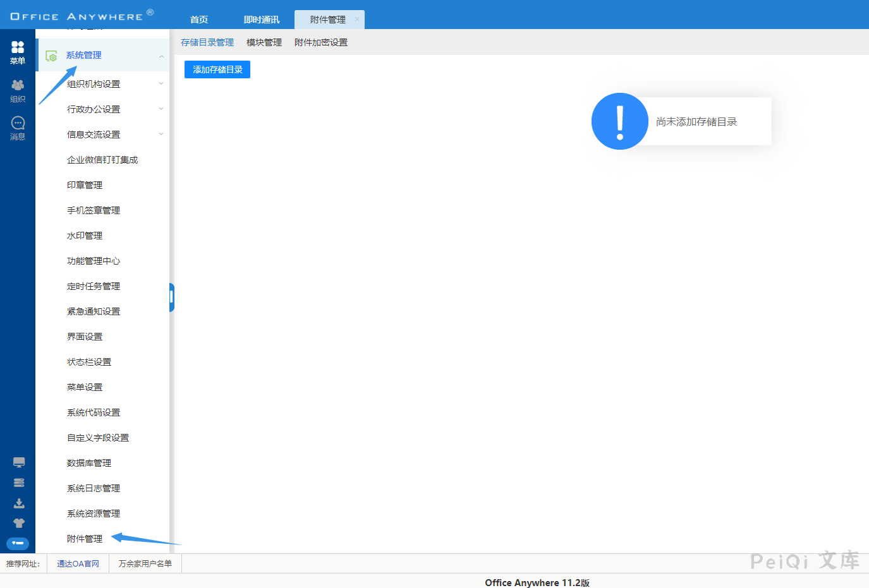Viewport: 869px width, 588px height.
Task: Expand 组织机构设置 submenu
Action: [161, 83]
